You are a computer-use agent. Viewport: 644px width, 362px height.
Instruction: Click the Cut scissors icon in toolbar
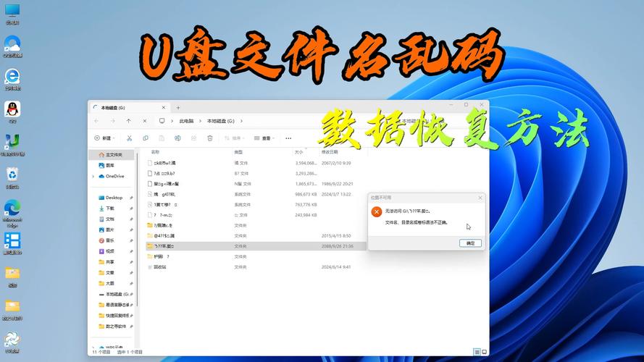[129, 138]
